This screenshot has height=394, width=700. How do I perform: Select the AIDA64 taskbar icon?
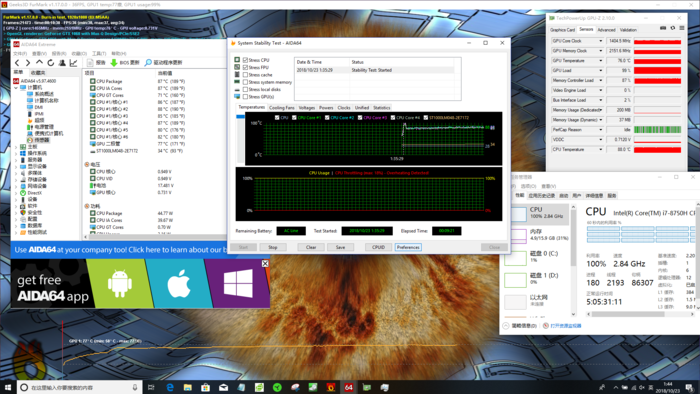349,387
